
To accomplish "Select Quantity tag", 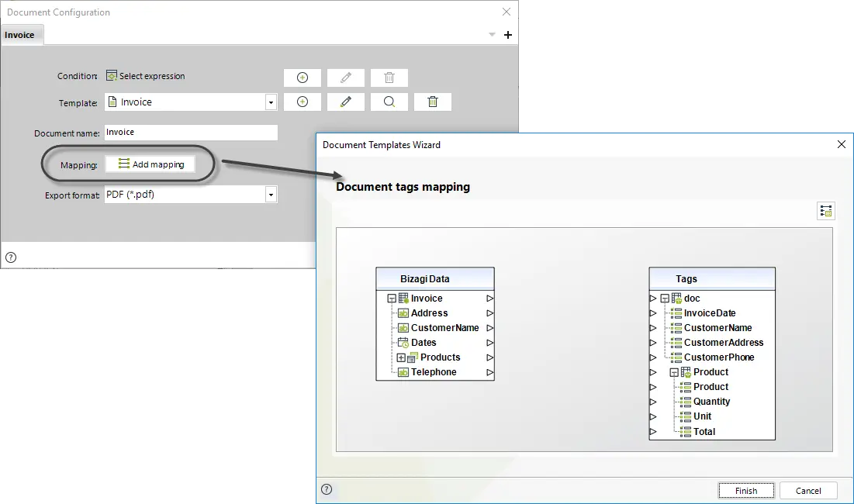I will pyautogui.click(x=711, y=401).
